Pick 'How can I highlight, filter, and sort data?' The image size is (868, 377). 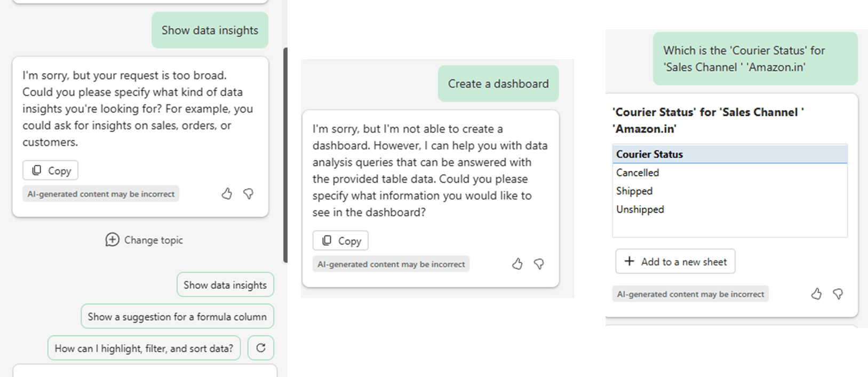144,348
